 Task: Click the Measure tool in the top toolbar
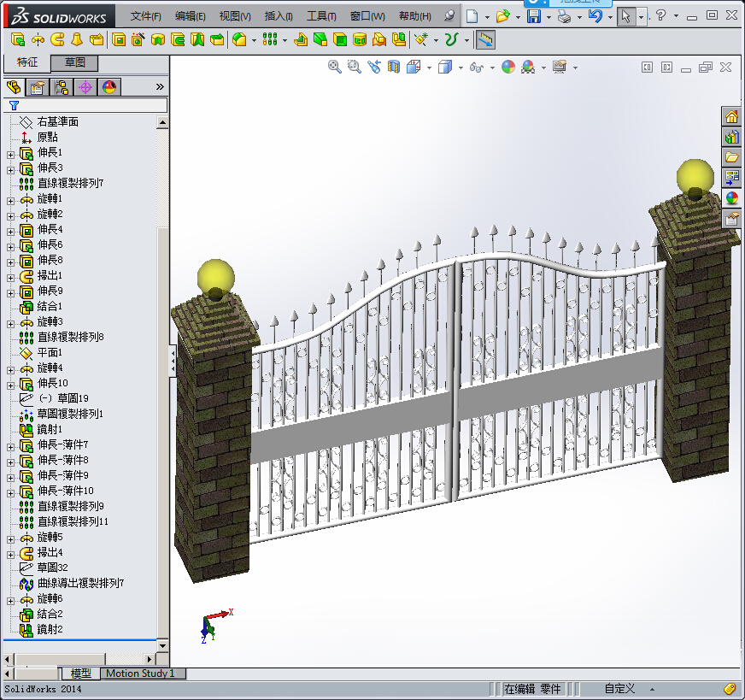pyautogui.click(x=485, y=39)
